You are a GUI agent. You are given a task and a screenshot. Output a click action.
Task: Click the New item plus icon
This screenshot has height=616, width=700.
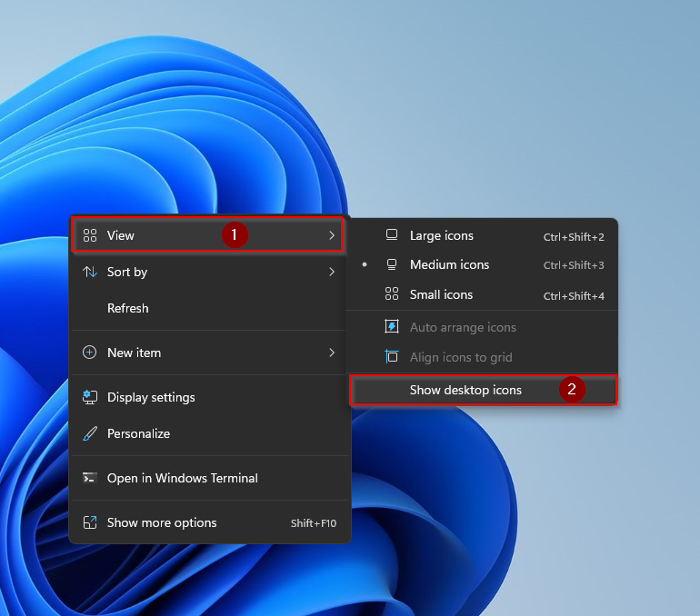pyautogui.click(x=89, y=353)
